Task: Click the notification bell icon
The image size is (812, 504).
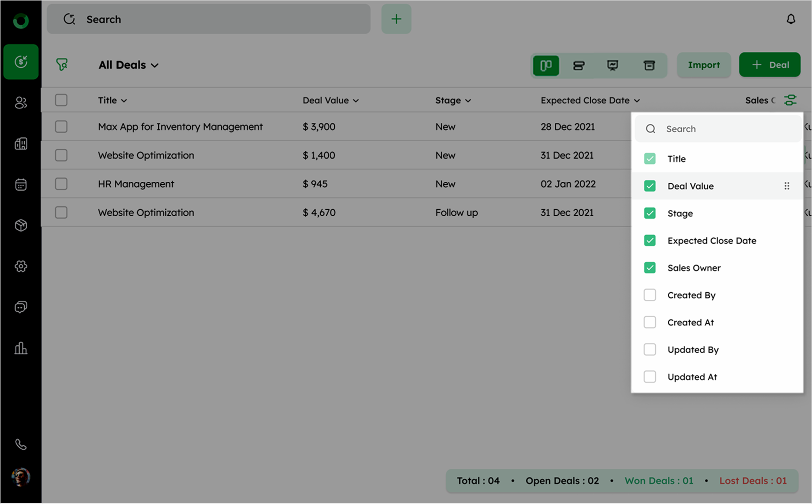Action: pos(791,19)
